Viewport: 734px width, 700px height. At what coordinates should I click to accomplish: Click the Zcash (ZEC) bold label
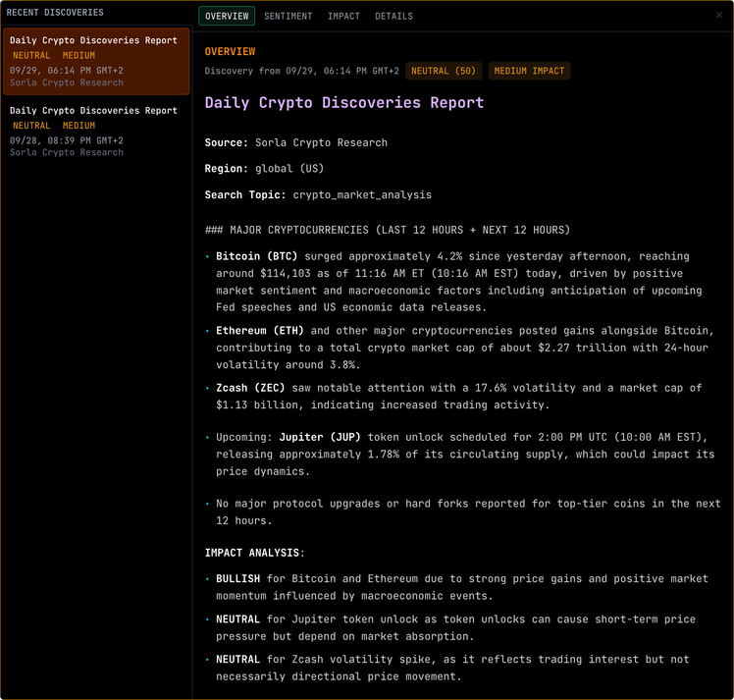pos(250,388)
